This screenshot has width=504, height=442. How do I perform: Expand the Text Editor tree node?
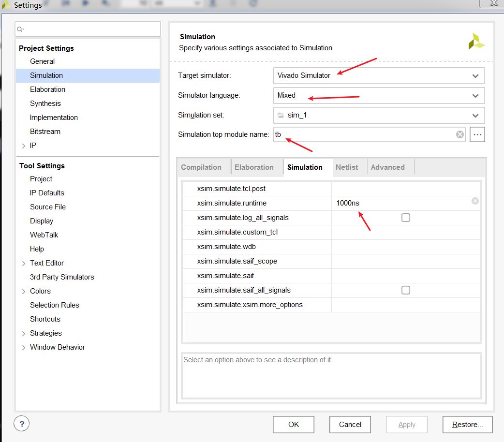(24, 264)
